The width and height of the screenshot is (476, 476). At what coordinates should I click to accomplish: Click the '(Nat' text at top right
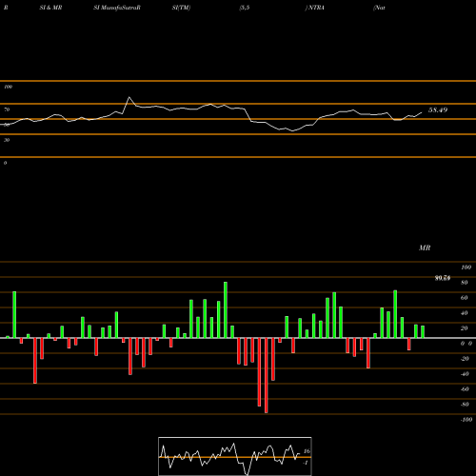pyautogui.click(x=379, y=8)
